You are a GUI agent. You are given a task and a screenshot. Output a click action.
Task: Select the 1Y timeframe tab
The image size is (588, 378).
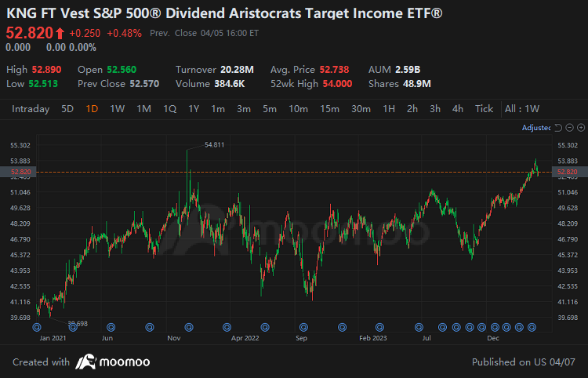point(194,109)
